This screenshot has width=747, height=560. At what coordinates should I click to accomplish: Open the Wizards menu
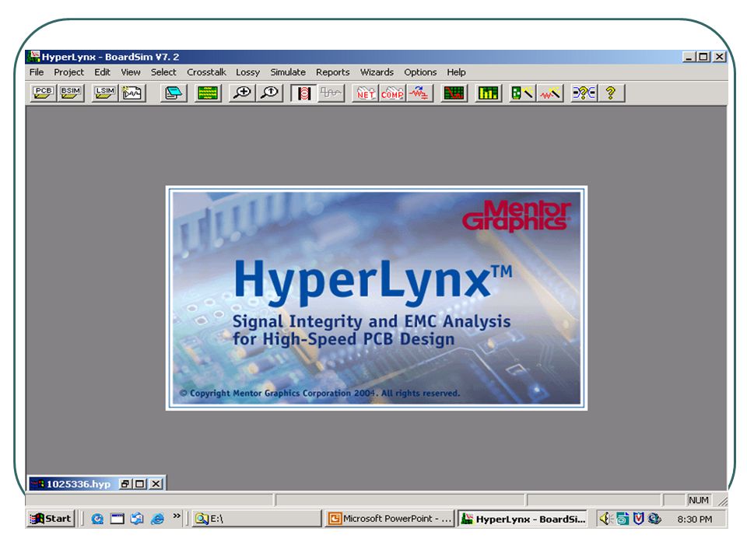377,72
